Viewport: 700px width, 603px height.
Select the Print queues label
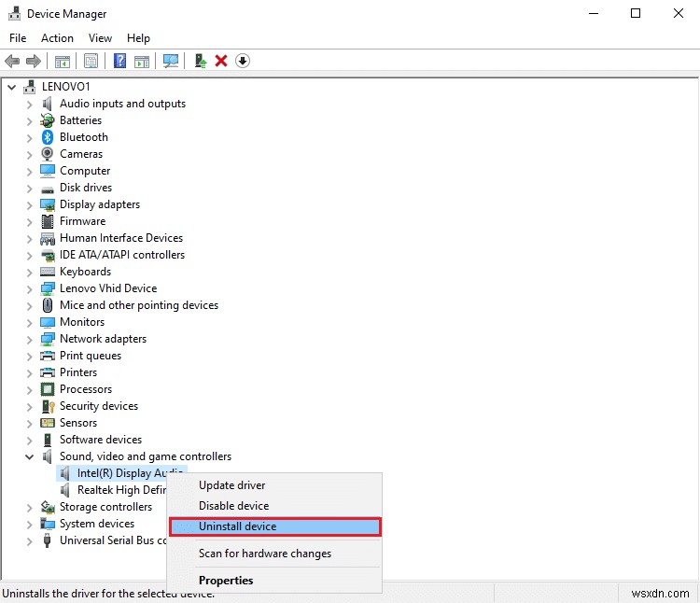91,356
